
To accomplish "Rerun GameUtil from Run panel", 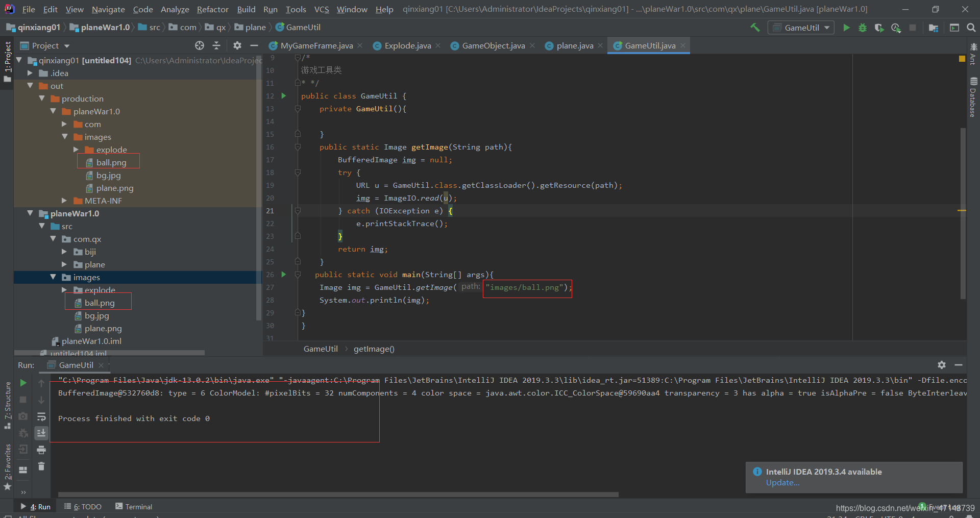I will 23,383.
